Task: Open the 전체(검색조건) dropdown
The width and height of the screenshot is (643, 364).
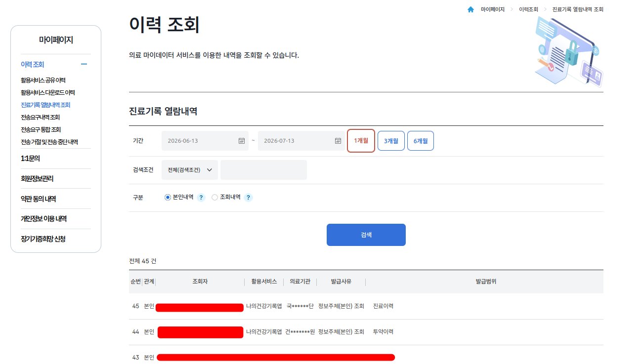Action: [x=190, y=170]
